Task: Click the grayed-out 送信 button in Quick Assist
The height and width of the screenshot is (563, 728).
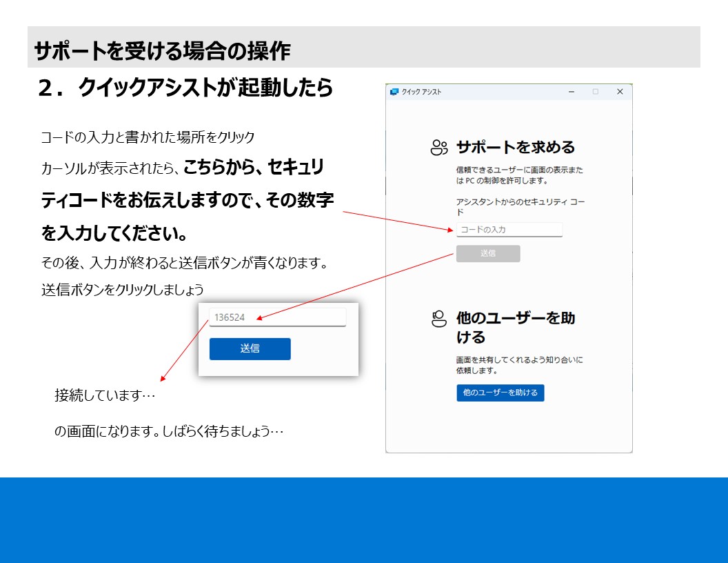Action: (x=488, y=253)
